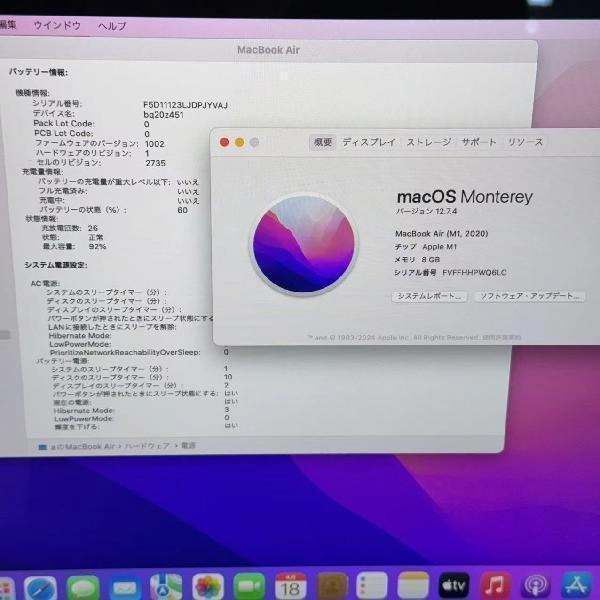The width and height of the screenshot is (600, 600).
Task: Launch Messages from the Dock
Action: 83,588
